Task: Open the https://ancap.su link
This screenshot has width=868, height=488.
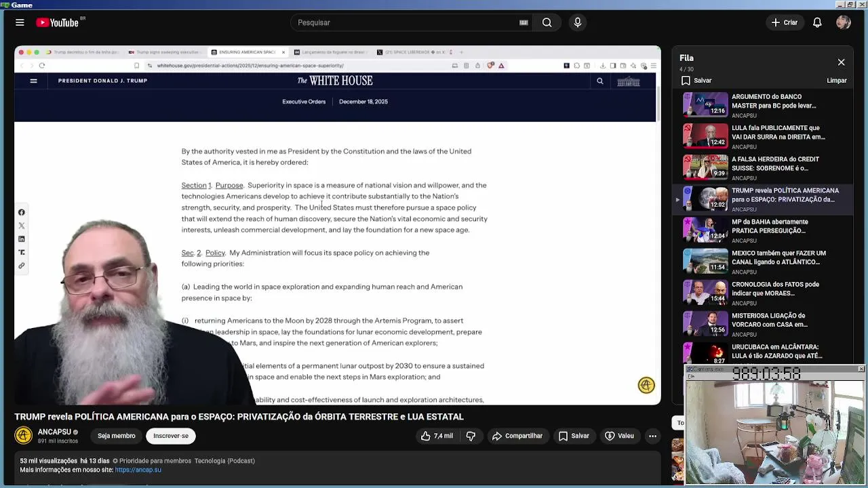Action: (138, 470)
